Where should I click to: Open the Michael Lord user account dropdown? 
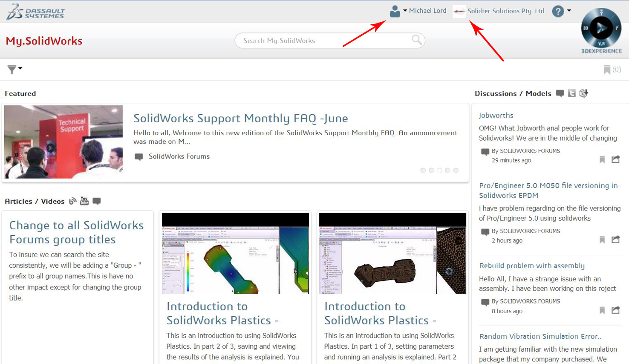point(418,11)
